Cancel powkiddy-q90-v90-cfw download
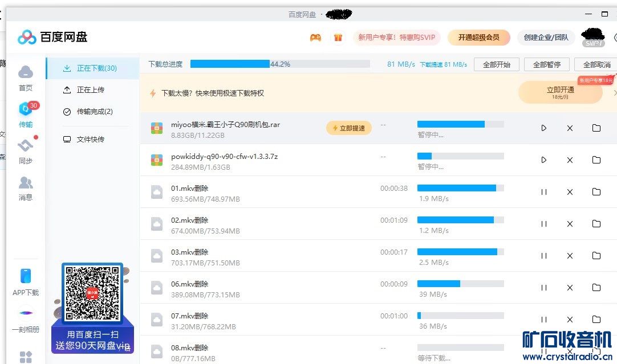Screen dimensions: 617x364 (570, 160)
